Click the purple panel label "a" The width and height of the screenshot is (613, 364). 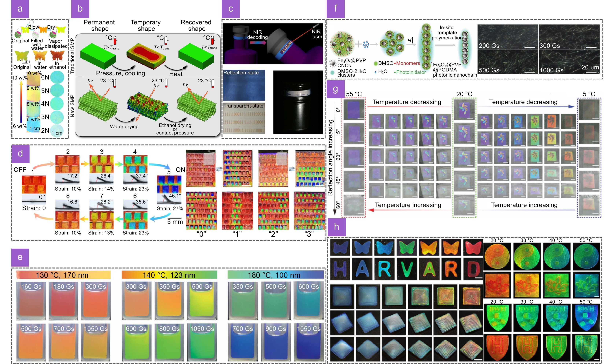click(20, 9)
